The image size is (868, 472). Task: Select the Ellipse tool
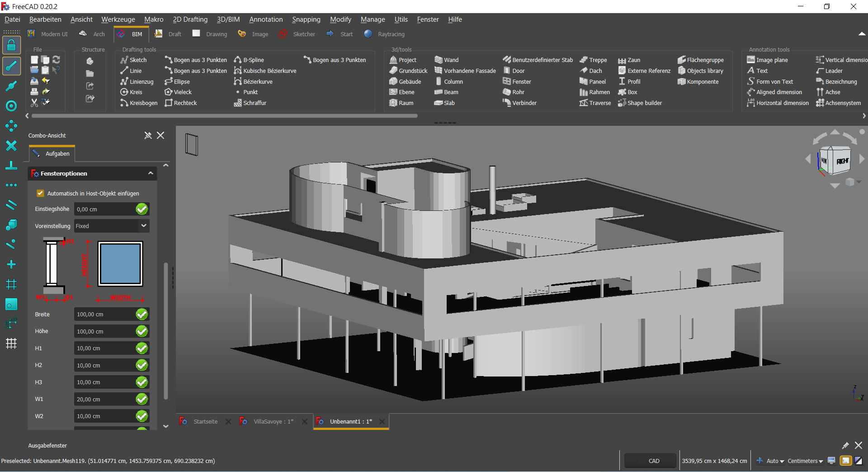(x=177, y=81)
